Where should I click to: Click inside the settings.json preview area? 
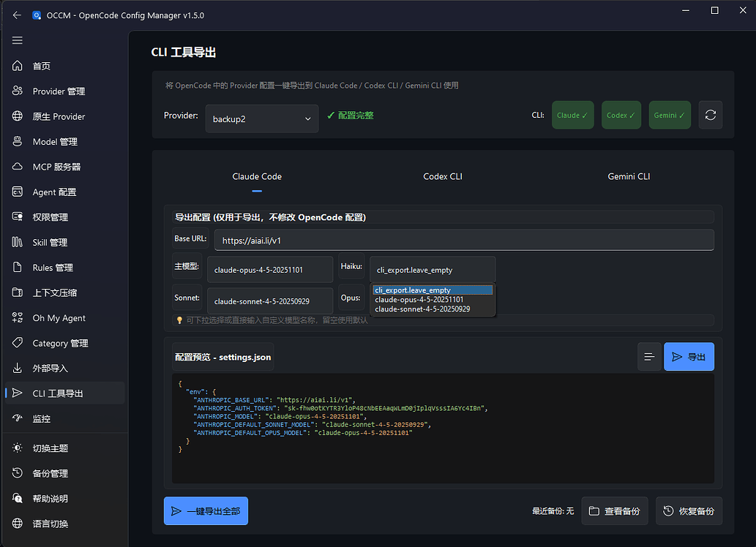(443, 428)
